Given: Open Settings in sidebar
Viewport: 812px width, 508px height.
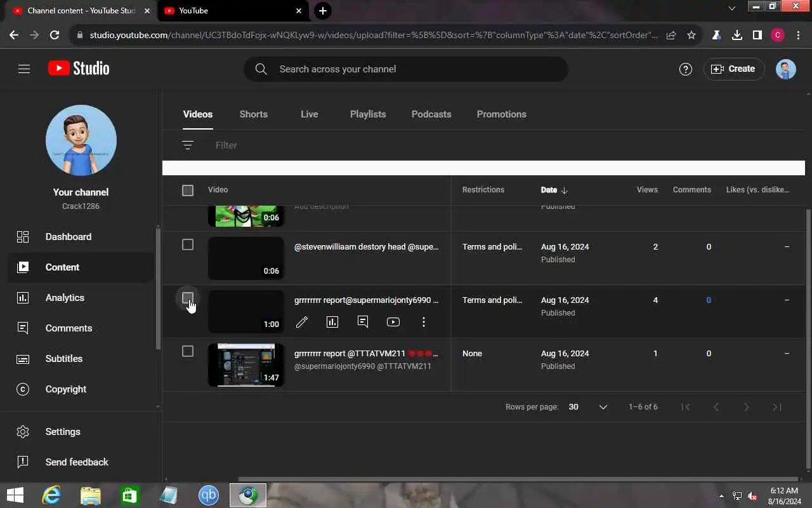Looking at the screenshot, I should [x=81, y=432].
